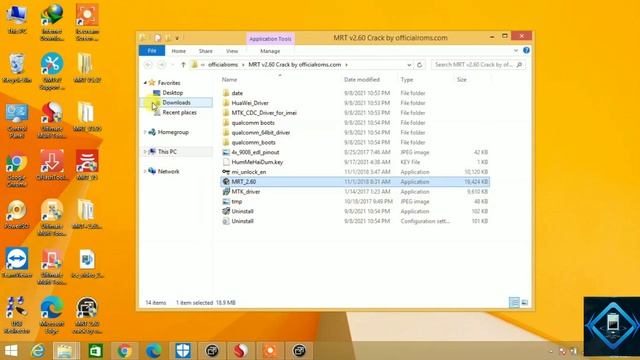Click Properties in the quick access toolbar
The image size is (640, 360).
[x=158, y=38]
